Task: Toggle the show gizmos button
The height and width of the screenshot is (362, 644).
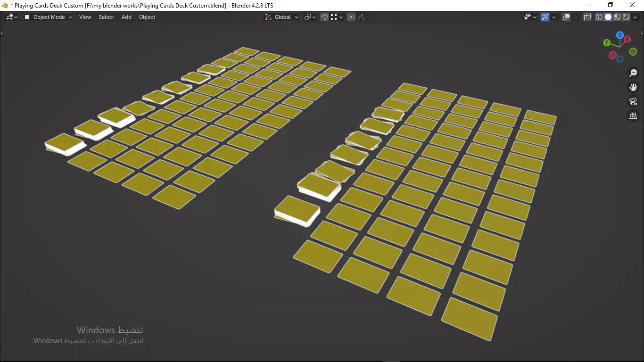Action: [545, 17]
